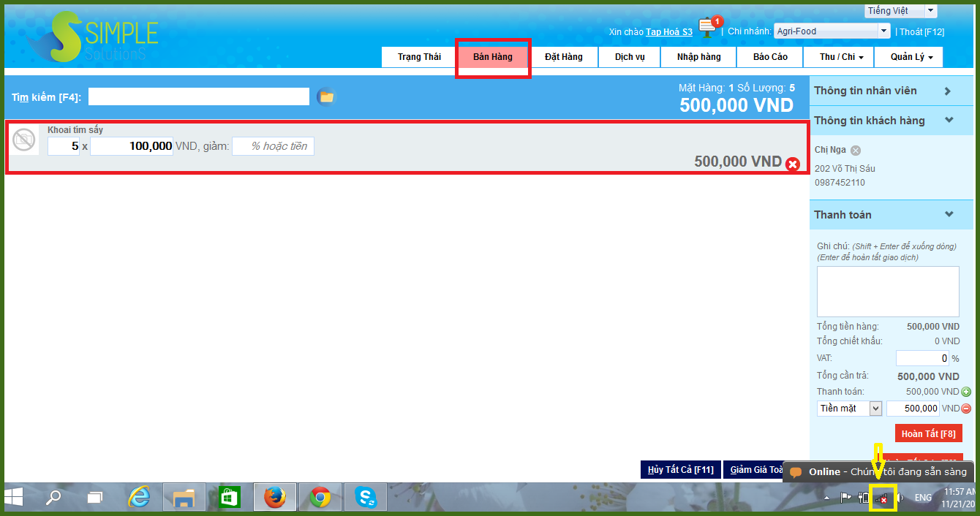Click the Tạp Hoá S3 account link
Image resolution: width=980 pixels, height=516 pixels.
coord(668,32)
